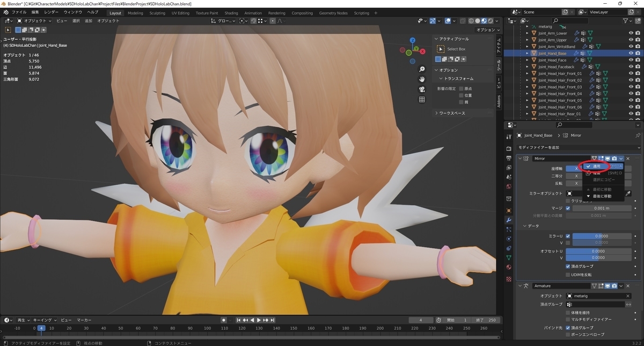Viewport: 644px width, 346px height.
Task: Open the Physics properties tab icon
Action: (x=509, y=239)
